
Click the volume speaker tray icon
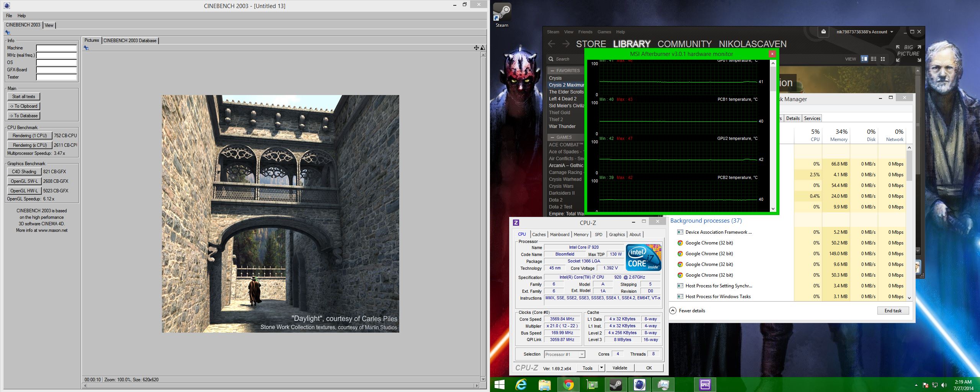click(944, 385)
